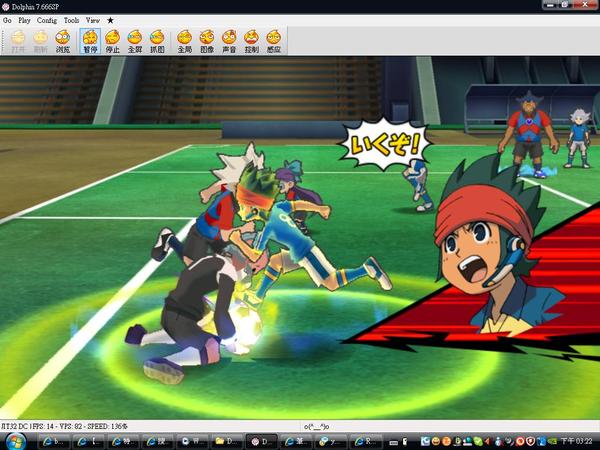Click the keyboard input method tray icon

pyautogui.click(x=393, y=442)
